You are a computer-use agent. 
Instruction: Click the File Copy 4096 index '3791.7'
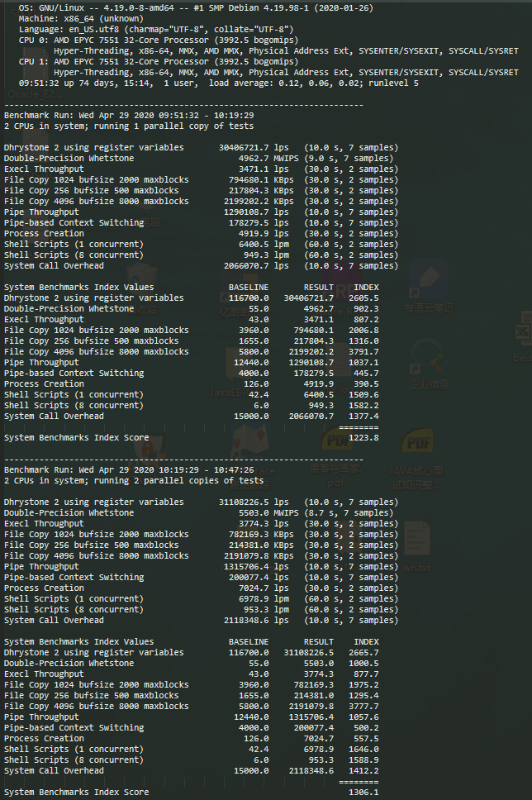click(x=363, y=351)
